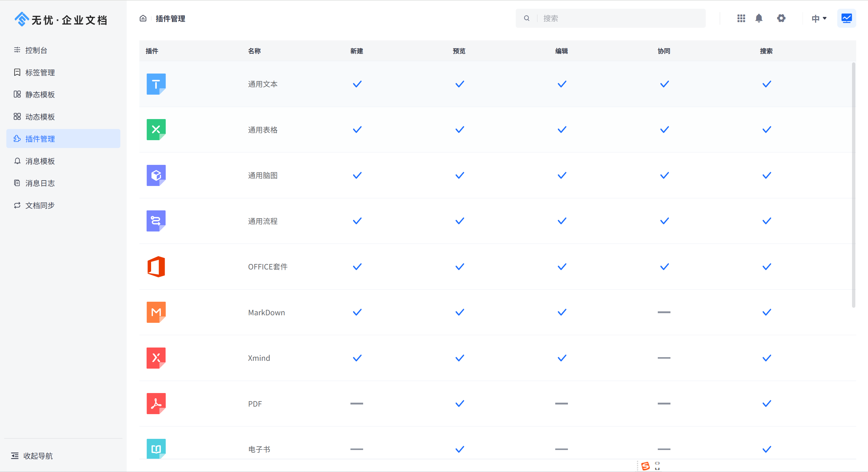Open 控制台 in sidebar menu

pyautogui.click(x=36, y=50)
